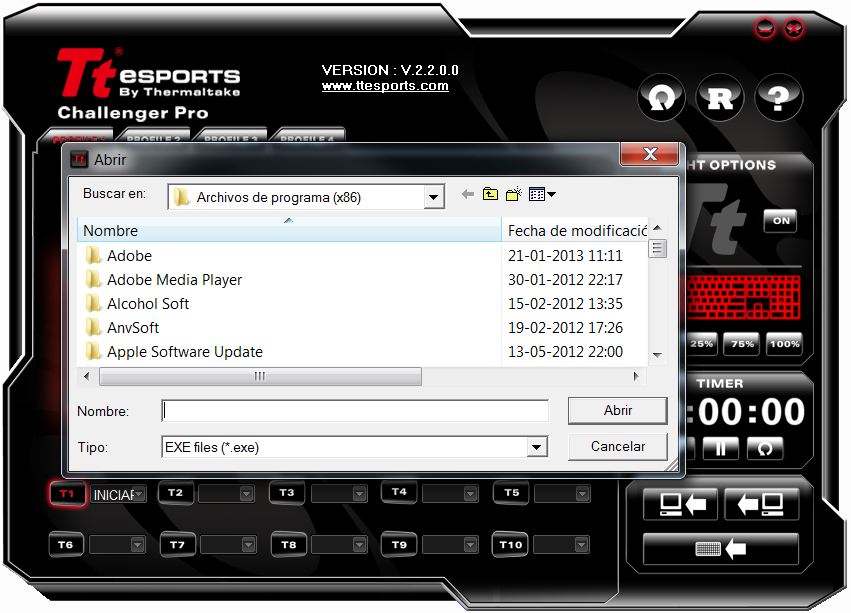The width and height of the screenshot is (851, 613).
Task: Click the T5 macro key button
Action: [x=511, y=492]
